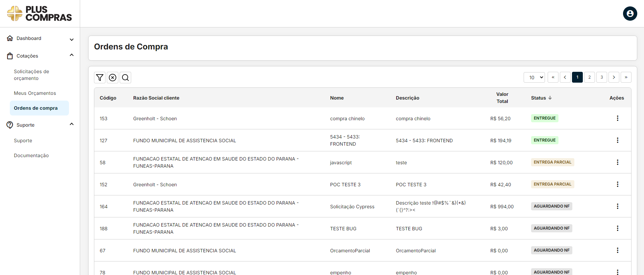Screen dimensions: 644x275
Task: Go to the last page of results
Action: click(626, 77)
